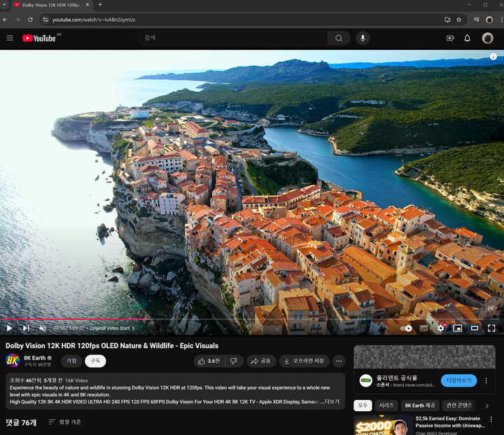Close the Dolby Vision browser tab
The width and height of the screenshot is (504, 435).
click(x=87, y=5)
